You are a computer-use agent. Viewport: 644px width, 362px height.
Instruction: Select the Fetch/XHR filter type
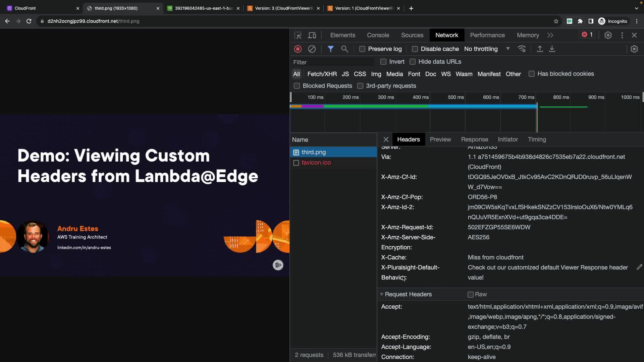pos(322,74)
